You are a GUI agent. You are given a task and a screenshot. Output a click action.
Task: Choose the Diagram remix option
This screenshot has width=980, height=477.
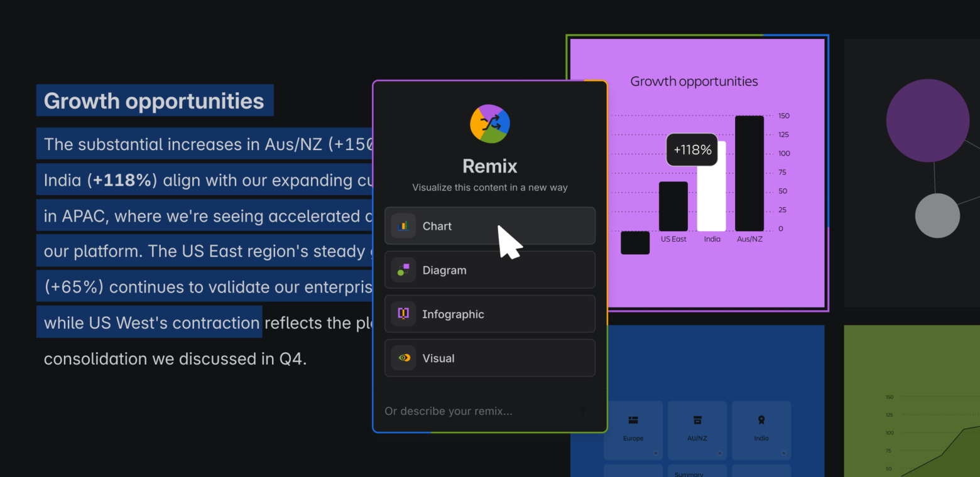point(490,270)
